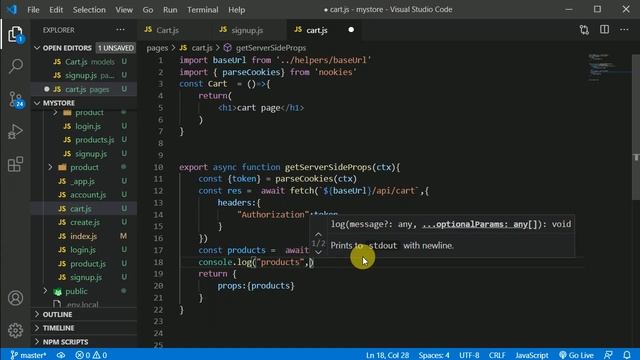Open _app.js in the explorer
The height and width of the screenshot is (360, 640).
84,181
